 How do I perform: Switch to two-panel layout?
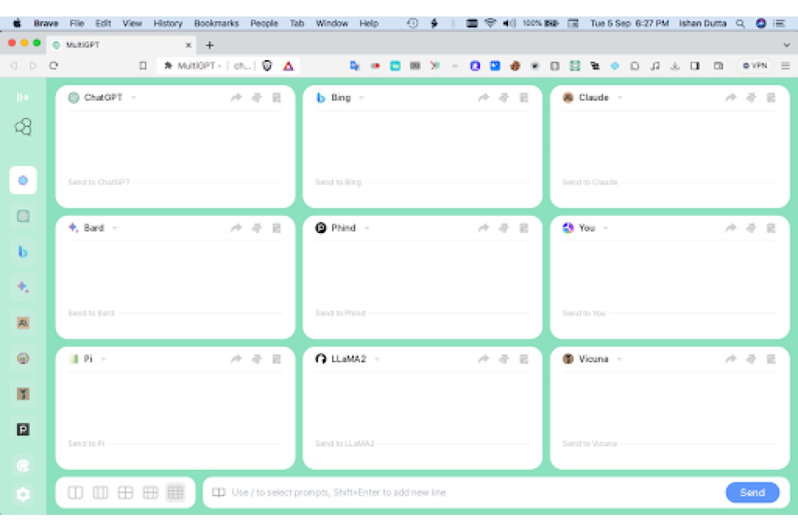point(76,493)
